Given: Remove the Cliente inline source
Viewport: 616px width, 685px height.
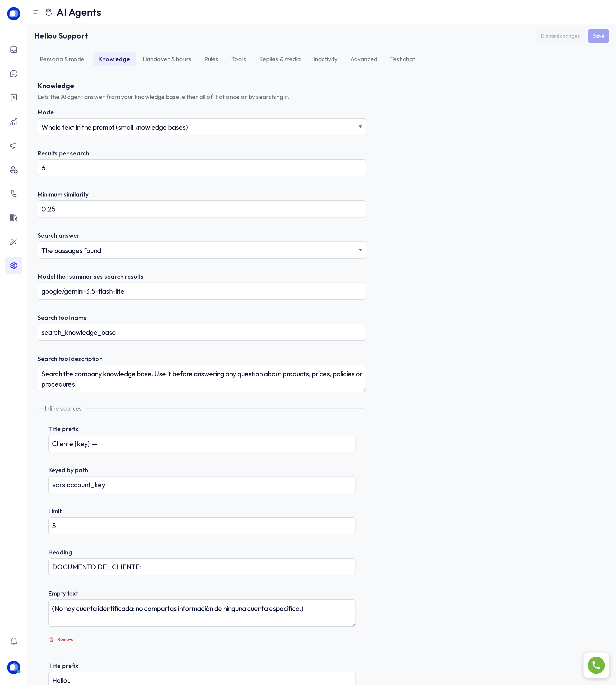Looking at the screenshot, I should 61,639.
